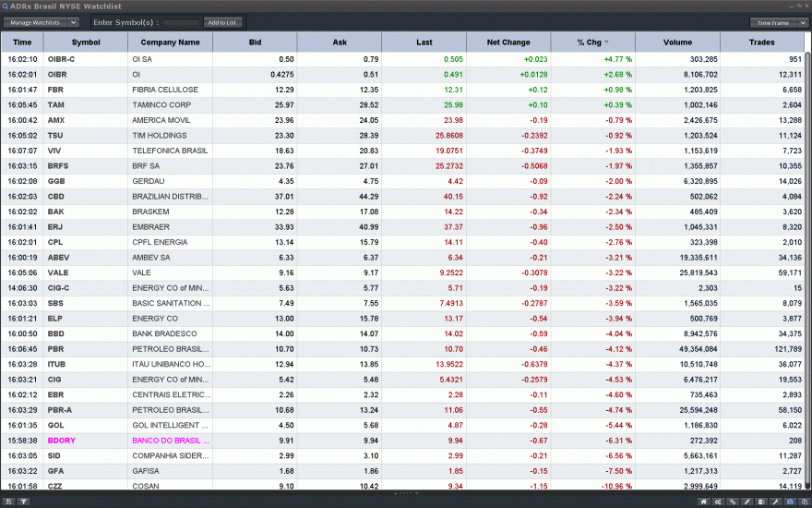Screen dimensions: 812x508
Task: Click the chain link icon in bottom toolbar
Action: point(733,502)
